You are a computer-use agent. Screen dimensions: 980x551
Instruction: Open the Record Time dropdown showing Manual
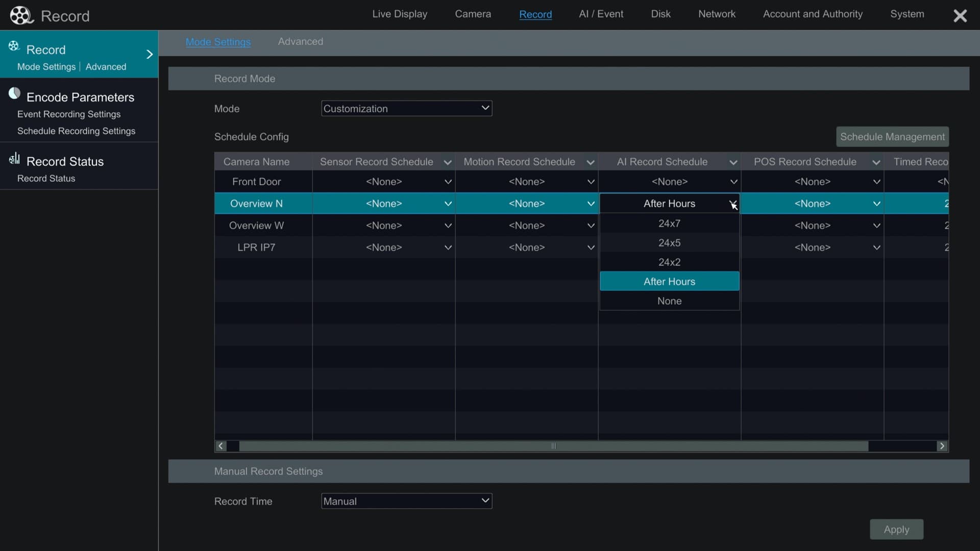pos(406,500)
